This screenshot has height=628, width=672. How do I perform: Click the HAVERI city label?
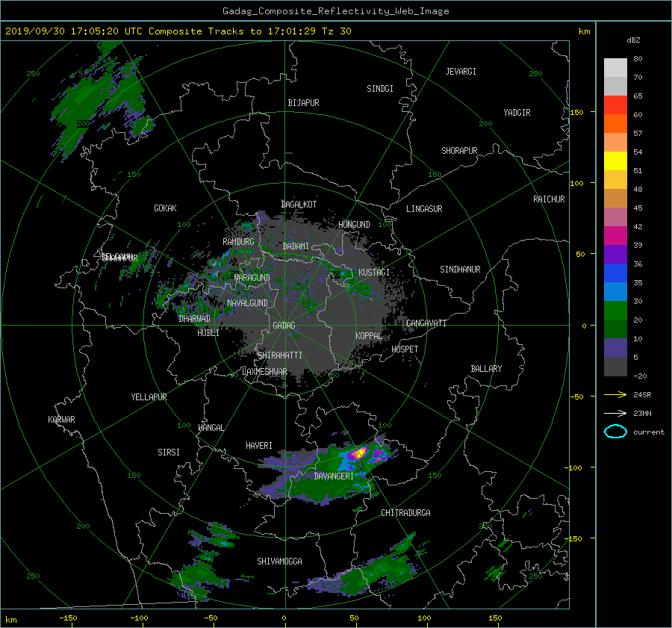[259, 446]
